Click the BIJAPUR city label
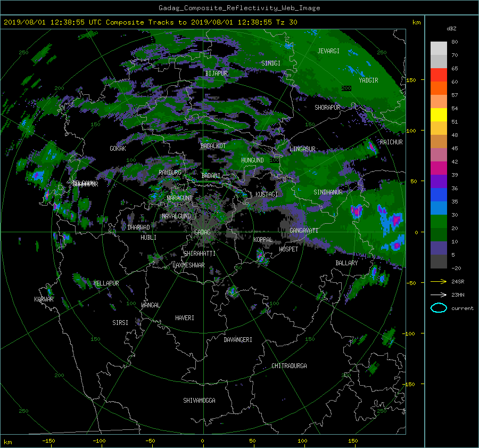The image size is (479, 448). 216,74
